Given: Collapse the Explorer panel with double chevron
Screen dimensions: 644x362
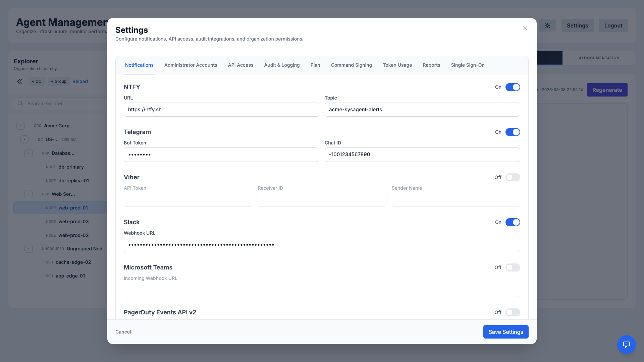Looking at the screenshot, I should tap(20, 81).
